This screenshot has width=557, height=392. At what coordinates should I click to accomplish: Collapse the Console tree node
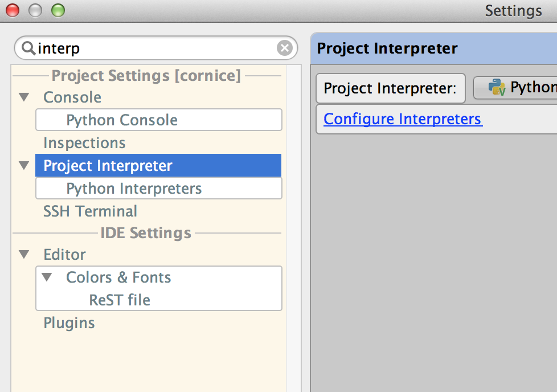tap(23, 97)
